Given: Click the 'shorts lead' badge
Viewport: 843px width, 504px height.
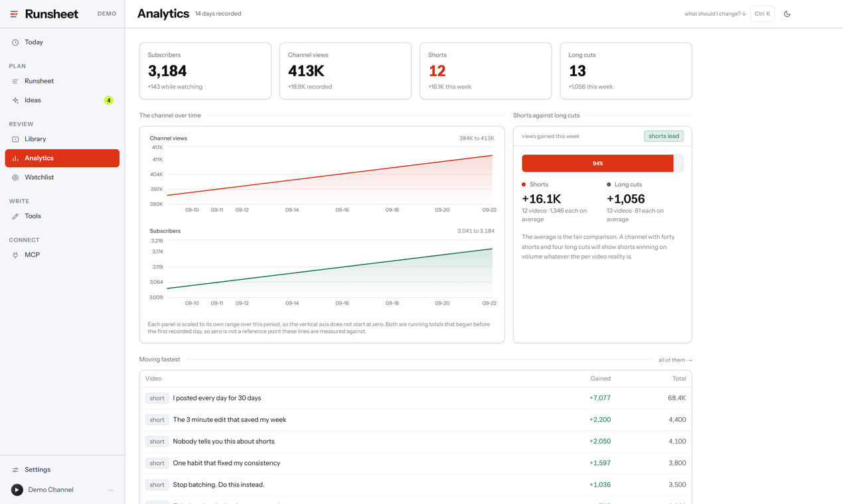Looking at the screenshot, I should (664, 136).
